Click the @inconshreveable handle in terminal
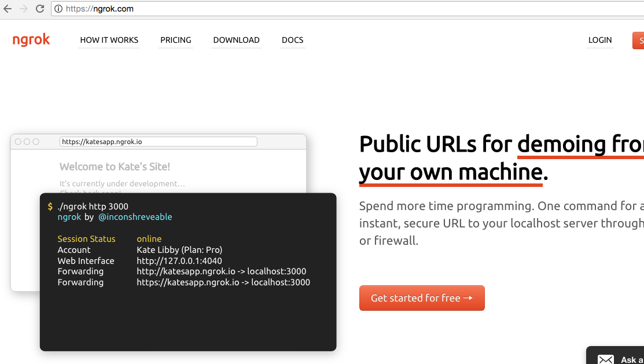Image resolution: width=644 pixels, height=364 pixels. 135,217
